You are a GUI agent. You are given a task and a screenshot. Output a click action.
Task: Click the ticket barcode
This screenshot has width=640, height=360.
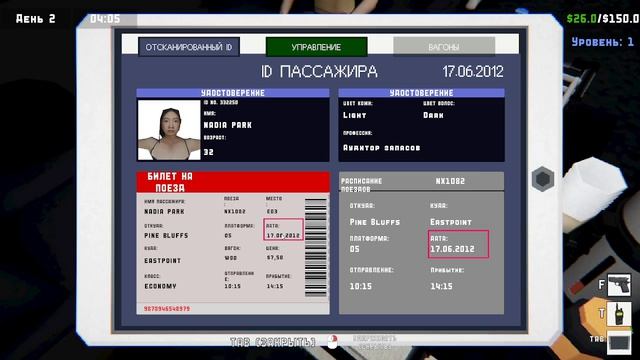[316, 247]
